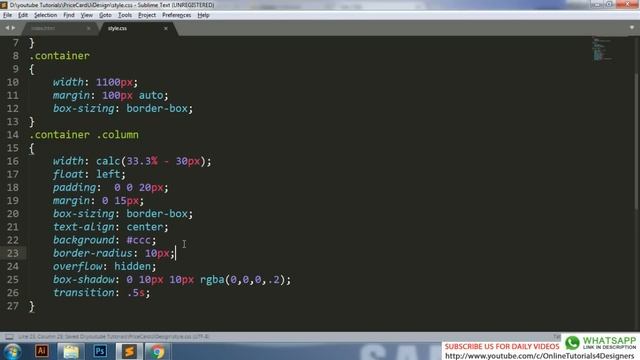This screenshot has height=360, width=640.
Task: Close the inactive first tab
Action: (x=89, y=28)
